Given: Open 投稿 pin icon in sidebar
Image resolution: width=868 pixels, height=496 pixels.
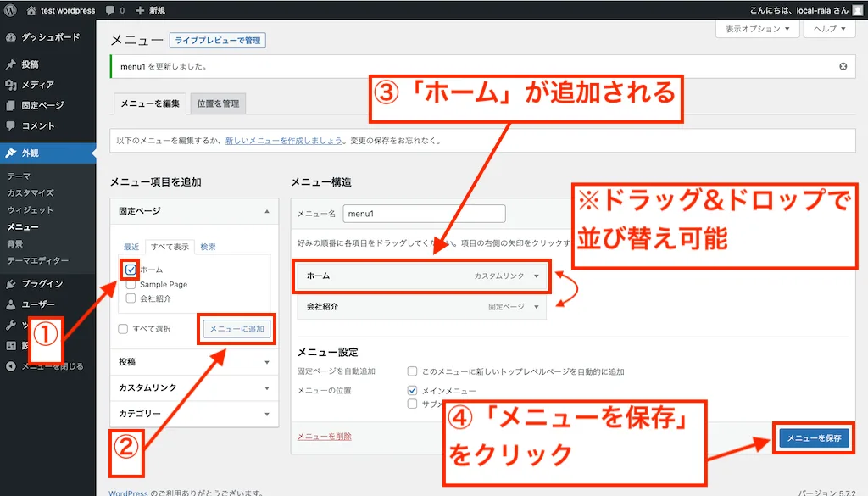Looking at the screenshot, I should (10, 64).
